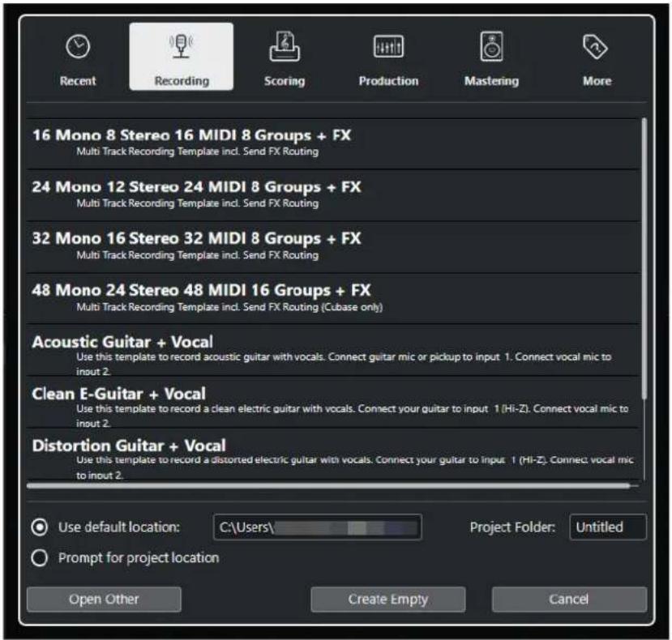The width and height of the screenshot is (672, 640).
Task: Click the default location path field
Action: 318,527
